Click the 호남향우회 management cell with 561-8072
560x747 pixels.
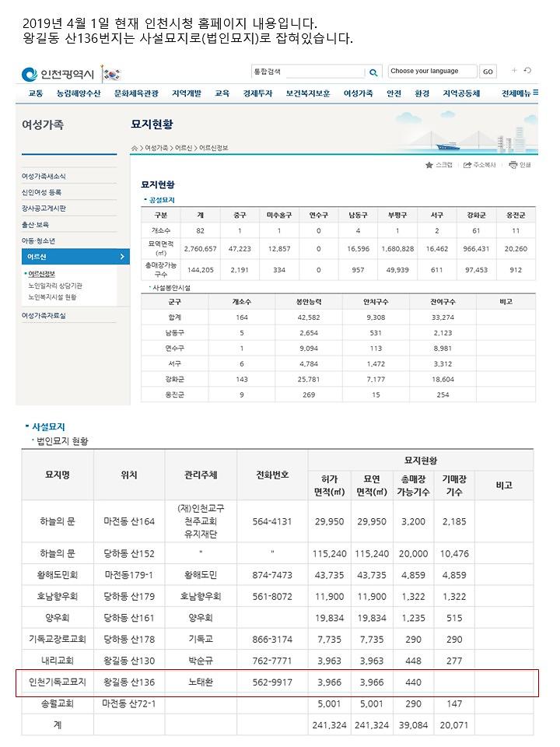[201, 597]
